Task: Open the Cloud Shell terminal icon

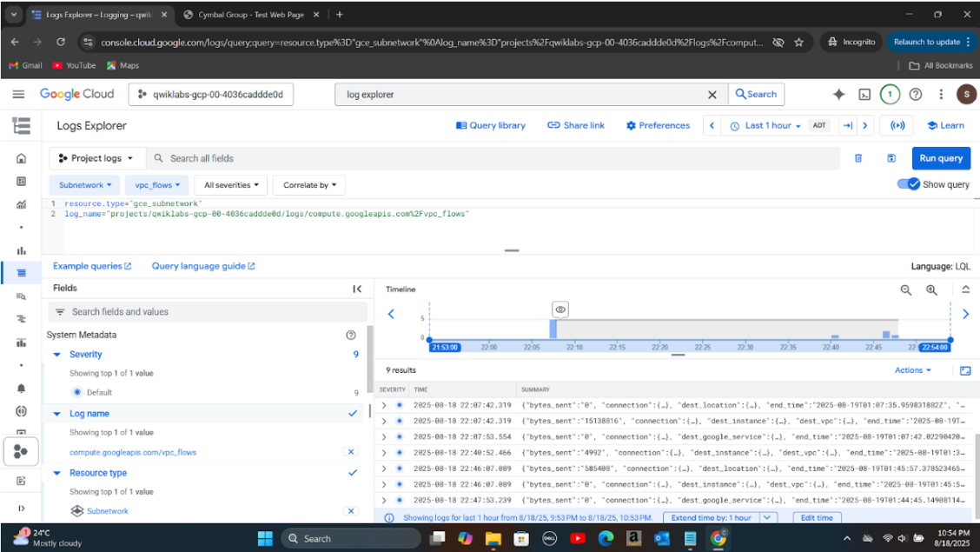Action: pyautogui.click(x=864, y=95)
